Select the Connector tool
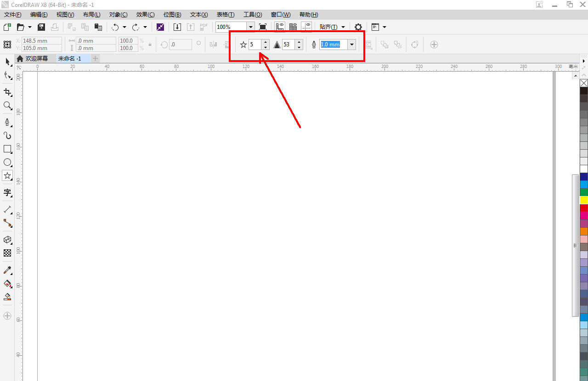 [7, 223]
